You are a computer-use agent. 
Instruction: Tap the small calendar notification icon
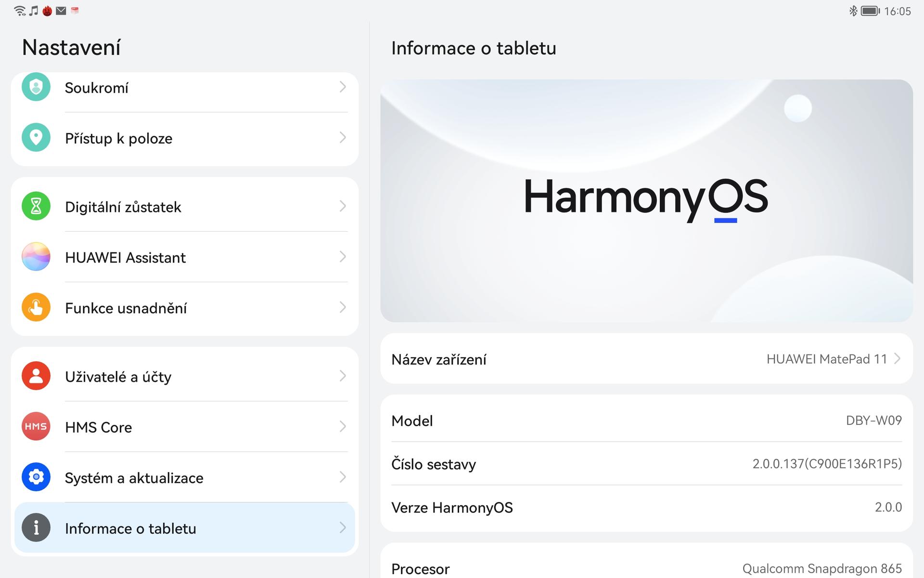point(75,10)
